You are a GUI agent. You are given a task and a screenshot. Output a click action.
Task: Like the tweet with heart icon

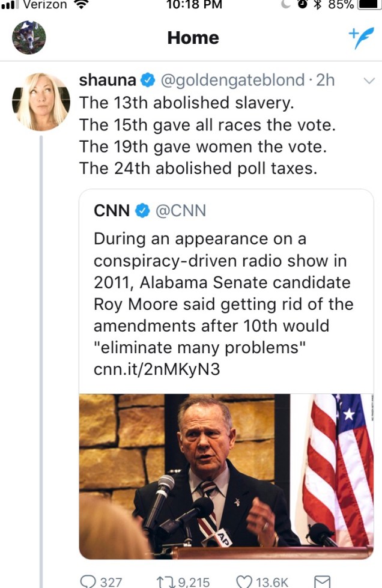(x=244, y=580)
